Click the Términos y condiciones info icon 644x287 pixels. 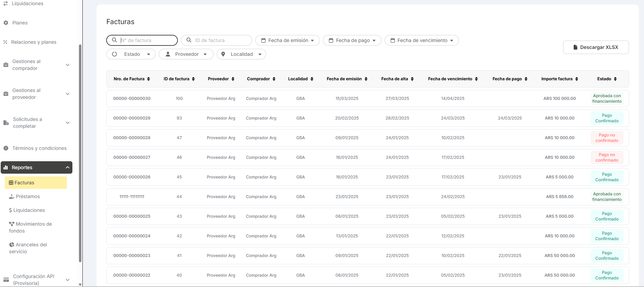tap(6, 148)
